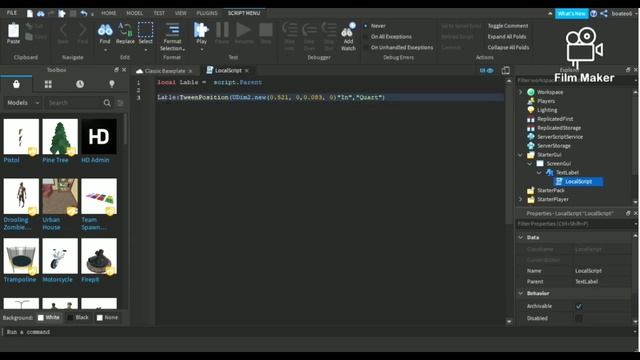Start Play test

pos(201,30)
